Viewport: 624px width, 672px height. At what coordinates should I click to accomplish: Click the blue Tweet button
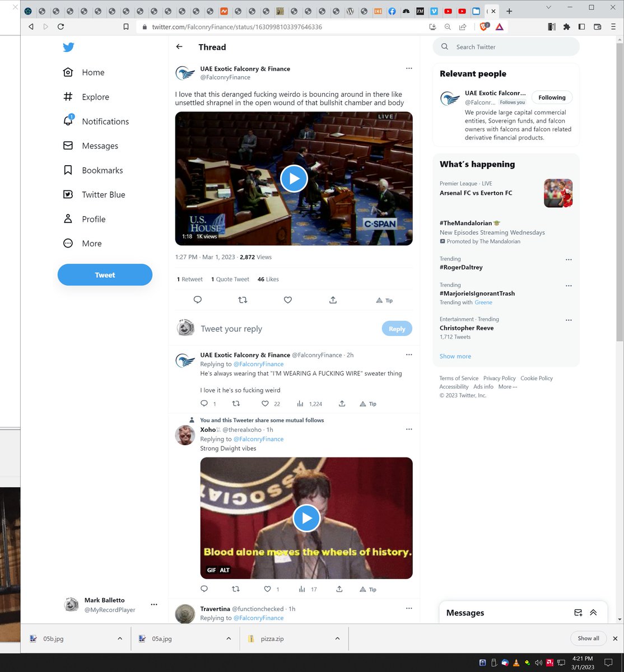[x=105, y=275]
